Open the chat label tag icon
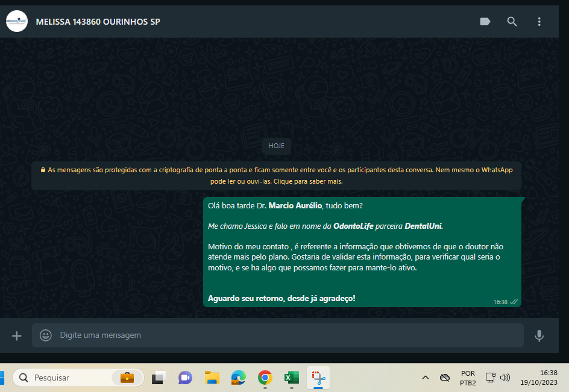 [x=485, y=22]
